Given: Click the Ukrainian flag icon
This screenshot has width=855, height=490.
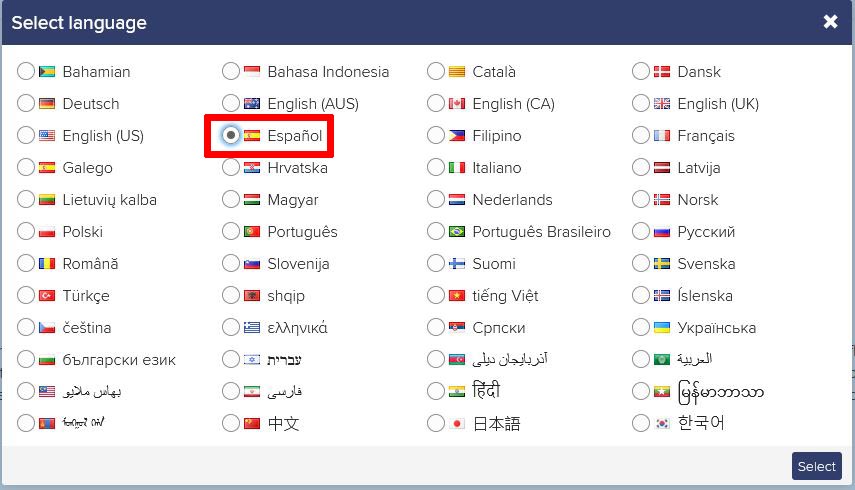Looking at the screenshot, I should coord(662,328).
